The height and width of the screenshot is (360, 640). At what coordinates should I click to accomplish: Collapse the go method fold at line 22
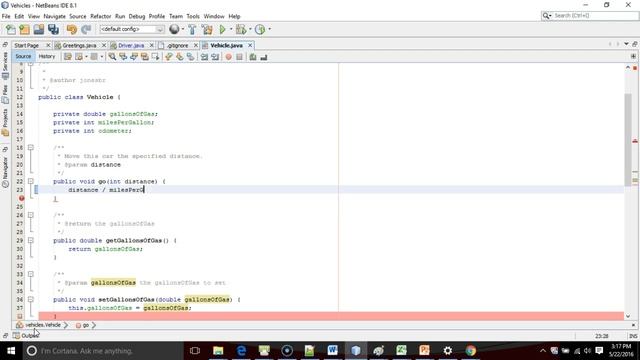[31, 181]
